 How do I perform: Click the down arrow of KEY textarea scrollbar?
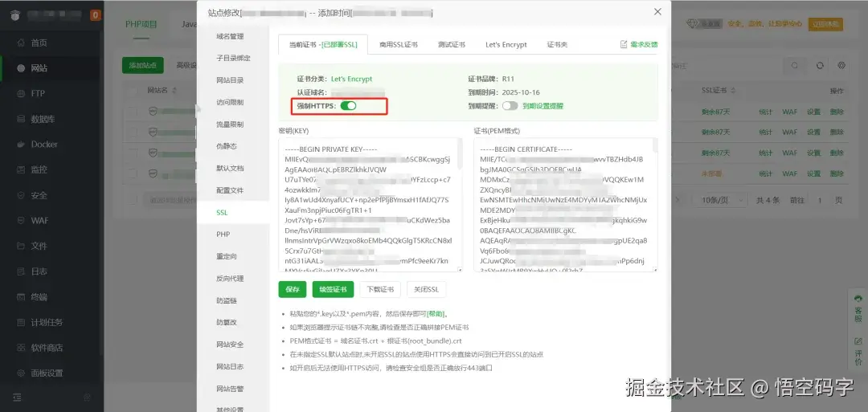(x=460, y=269)
